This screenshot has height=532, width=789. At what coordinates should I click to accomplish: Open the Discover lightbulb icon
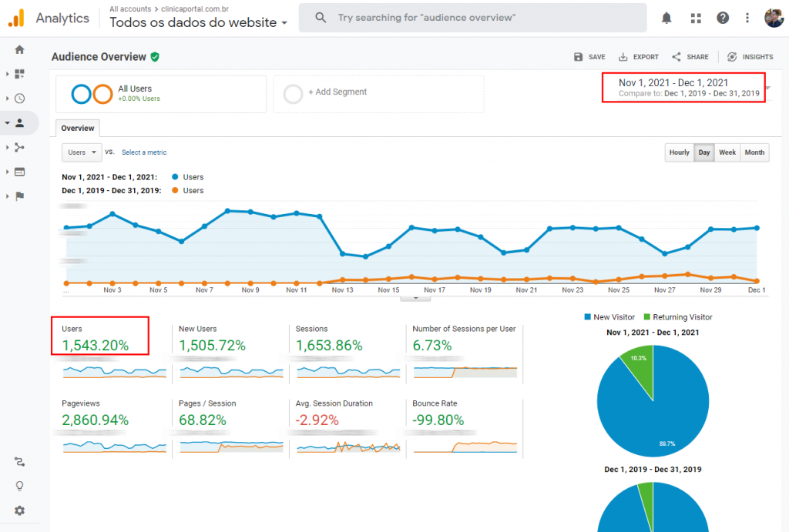pyautogui.click(x=20, y=486)
